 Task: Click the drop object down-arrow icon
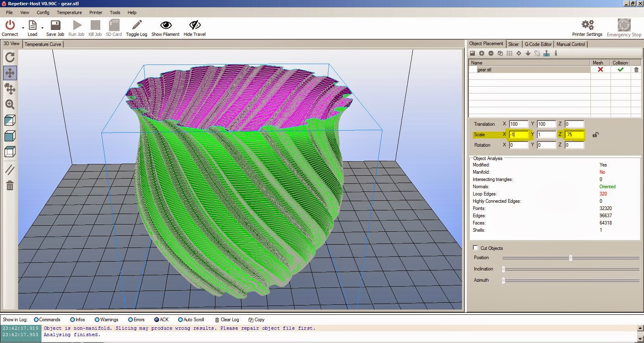[x=528, y=53]
